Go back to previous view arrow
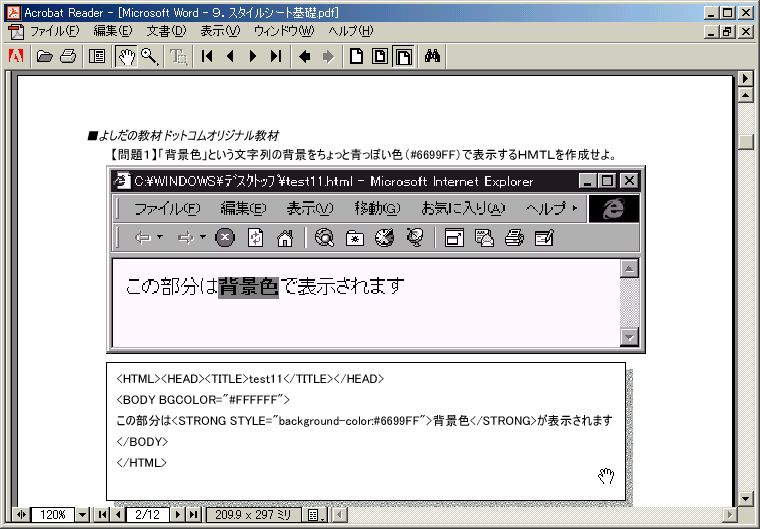The width and height of the screenshot is (760, 529). click(304, 56)
